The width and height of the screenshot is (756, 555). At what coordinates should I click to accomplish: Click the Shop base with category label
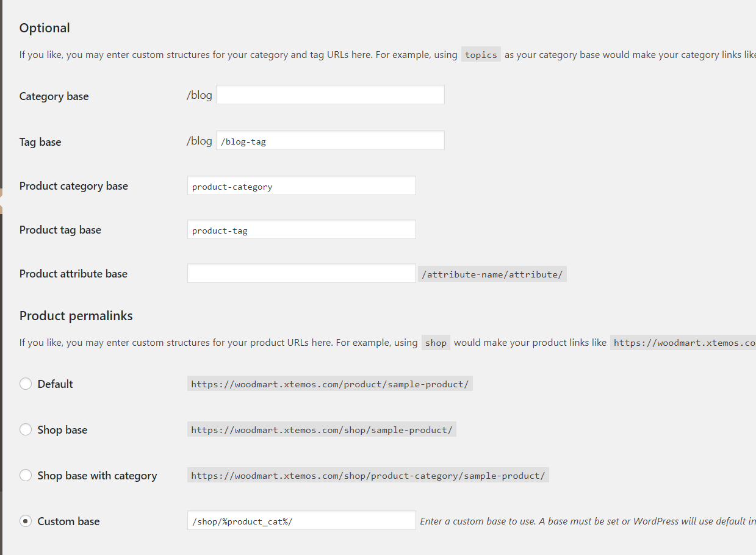97,475
